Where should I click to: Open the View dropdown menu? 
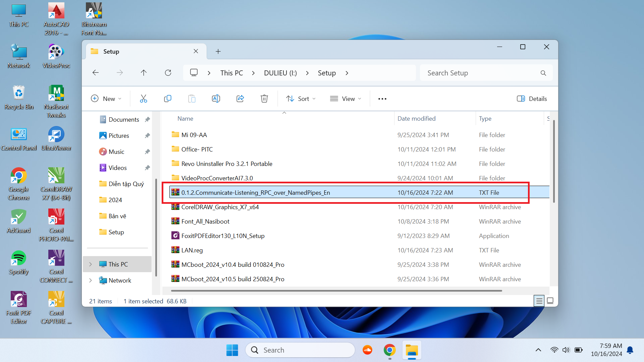[346, 99]
